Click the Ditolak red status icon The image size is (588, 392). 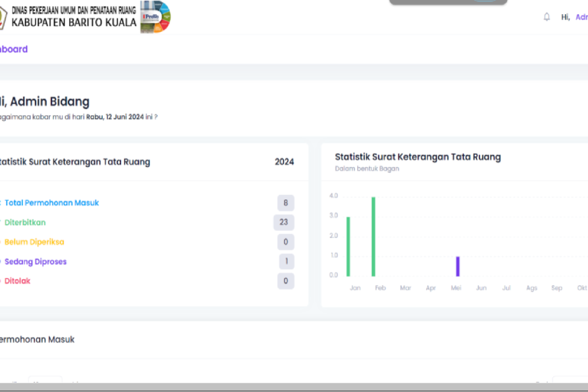coord(0,281)
